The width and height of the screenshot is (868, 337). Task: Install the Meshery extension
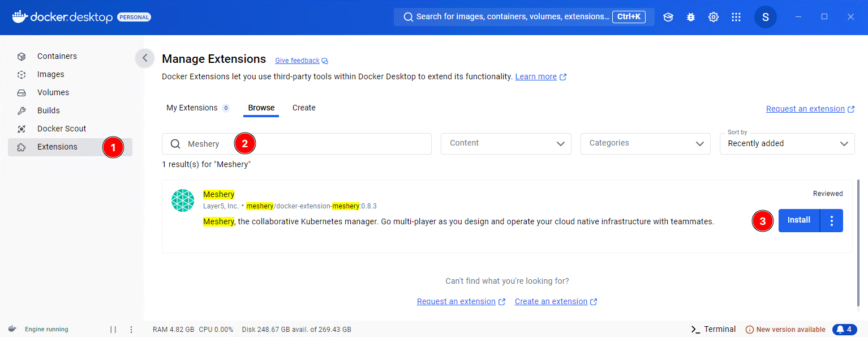pyautogui.click(x=798, y=220)
